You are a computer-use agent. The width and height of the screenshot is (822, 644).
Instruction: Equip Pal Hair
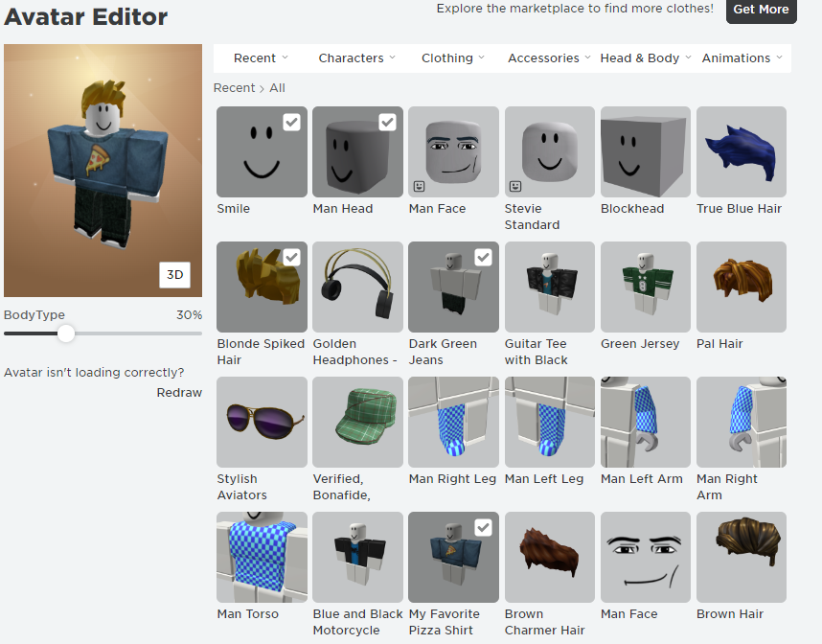pyautogui.click(x=742, y=287)
